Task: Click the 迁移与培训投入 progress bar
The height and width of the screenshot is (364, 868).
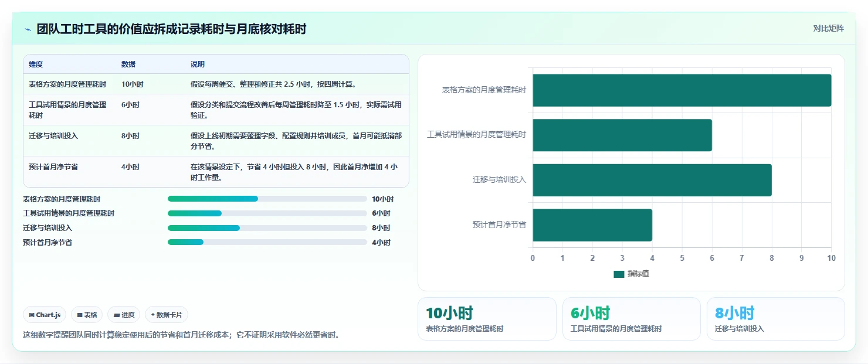Action: (267, 227)
